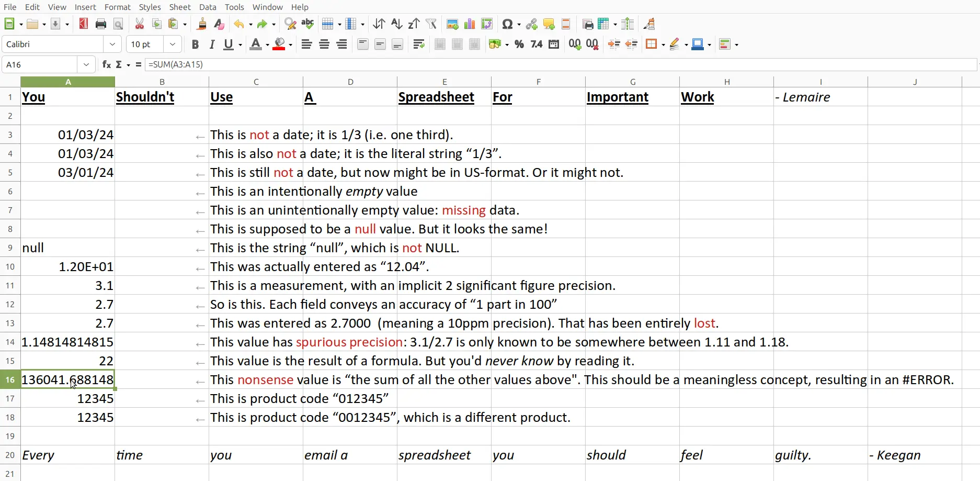Insert a chart
The width and height of the screenshot is (980, 481).
click(470, 24)
